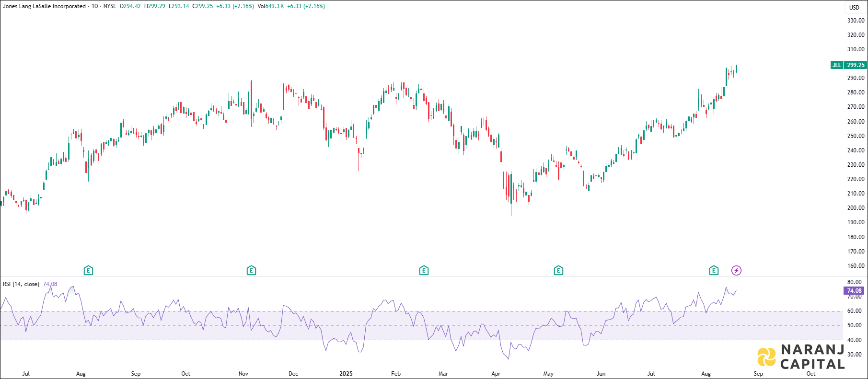This screenshot has width=868, height=379.
Task: Click the Vol 649.3 K reading
Action: coord(270,6)
